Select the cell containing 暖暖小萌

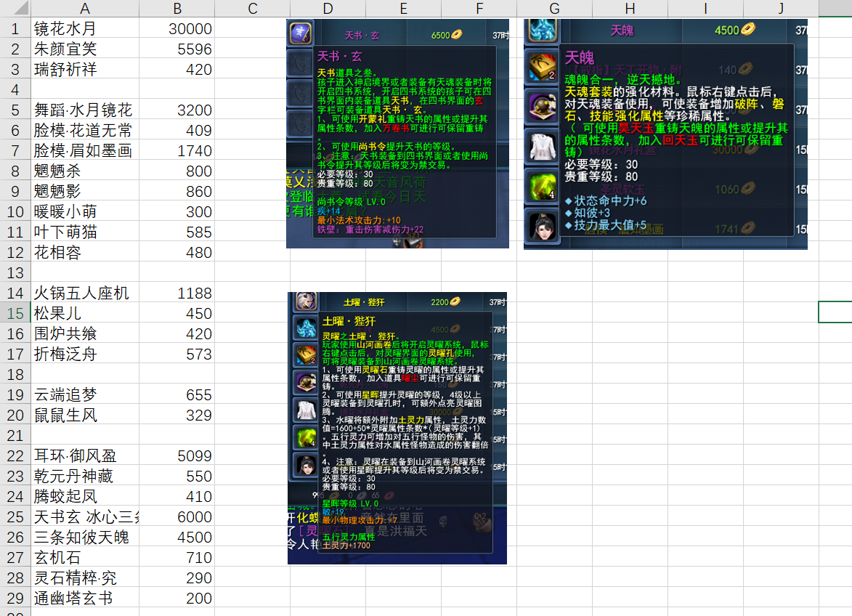pyautogui.click(x=85, y=212)
